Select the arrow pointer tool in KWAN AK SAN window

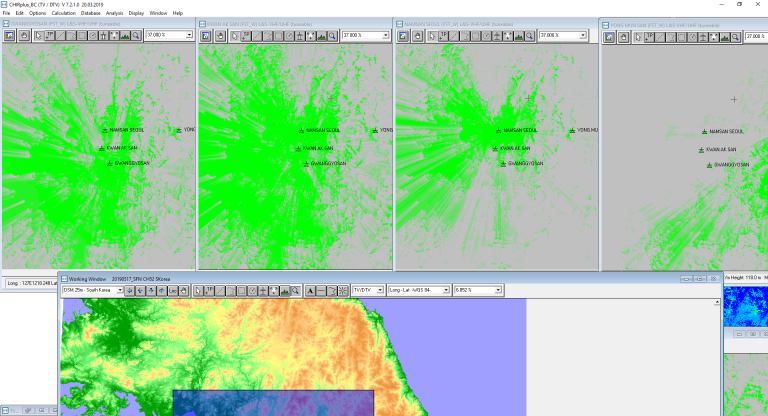point(235,35)
